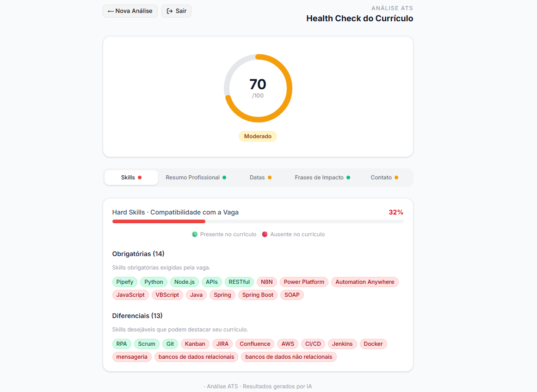
Task: Select the Skills tab
Action: [131, 178]
